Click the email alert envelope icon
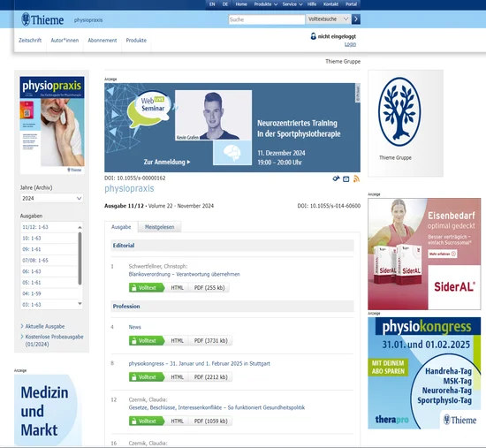Screen dimensions: 486x448 346,178
